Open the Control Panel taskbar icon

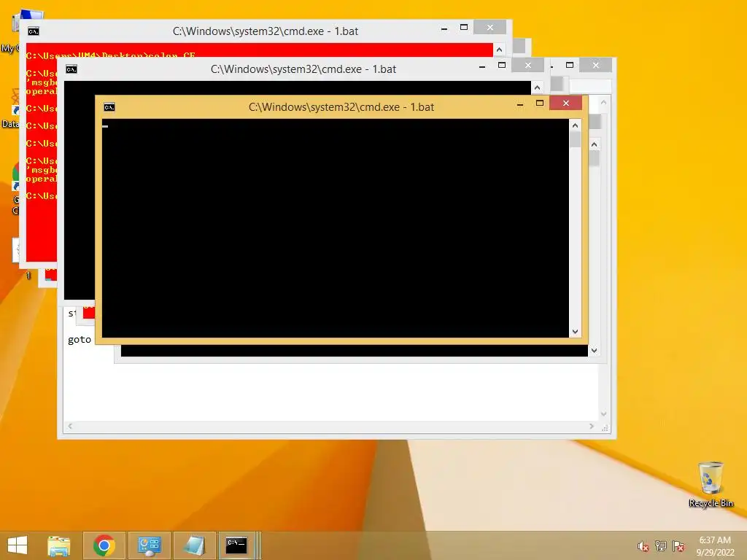click(x=150, y=545)
